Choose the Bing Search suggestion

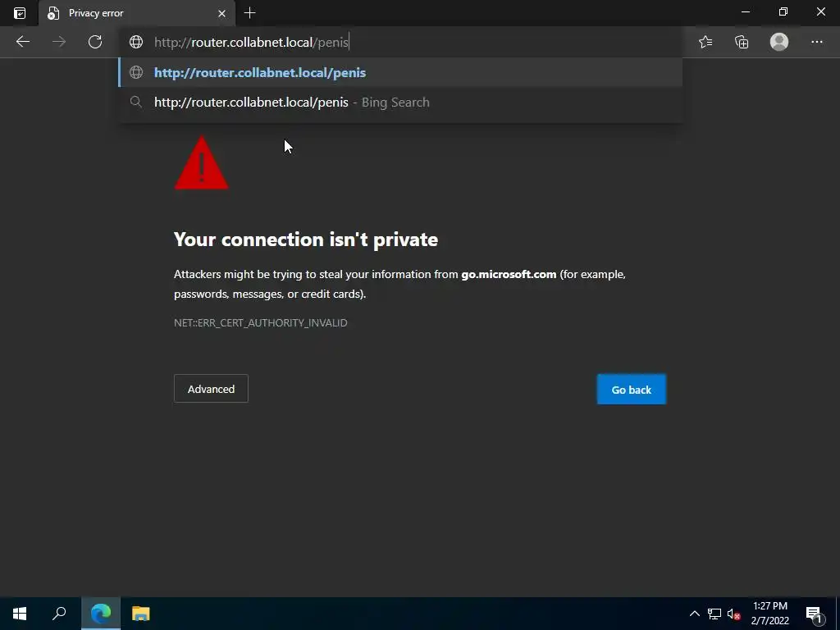[x=400, y=103]
